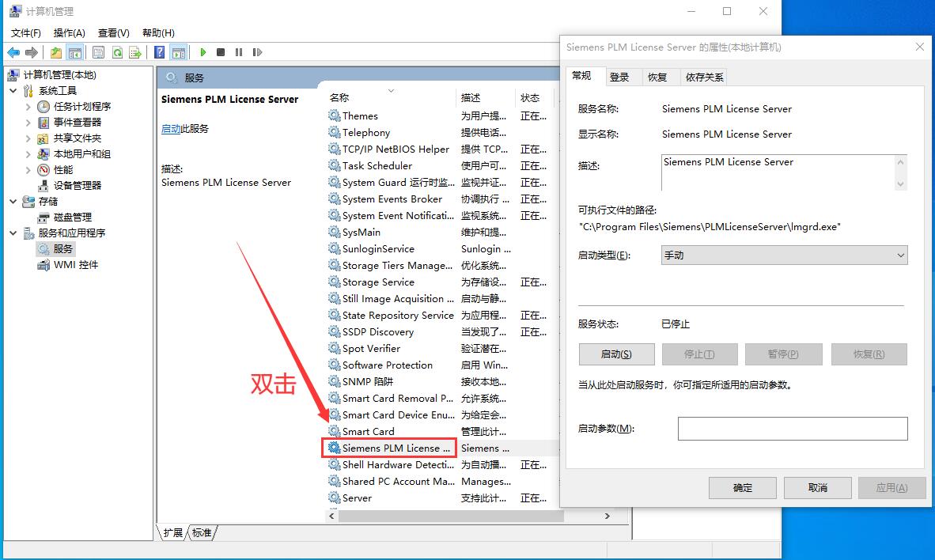Click the 启动 link in the service description pane
The width and height of the screenshot is (935, 560).
click(x=171, y=129)
